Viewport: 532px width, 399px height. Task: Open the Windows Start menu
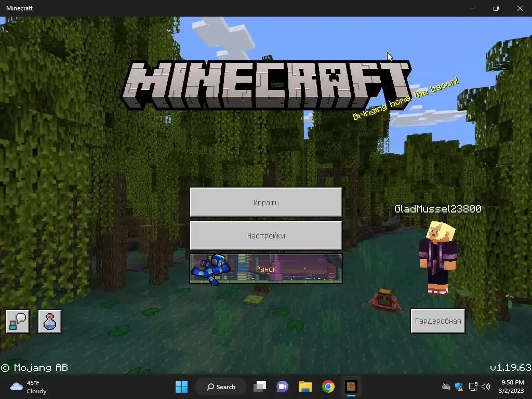point(181,387)
